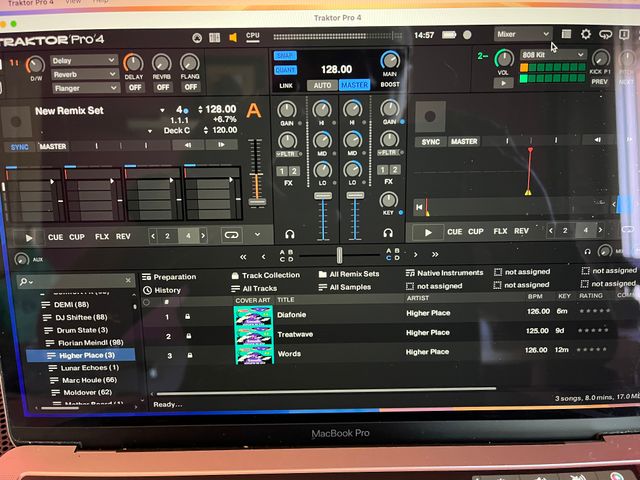640x480 pixels.
Task: Toggle the DELAY effect OFF button
Action: click(135, 88)
